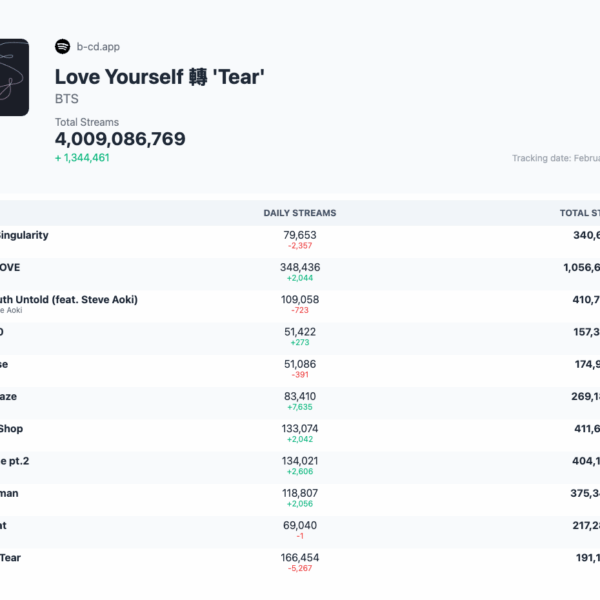Select the Tear track name in last row

10,558
